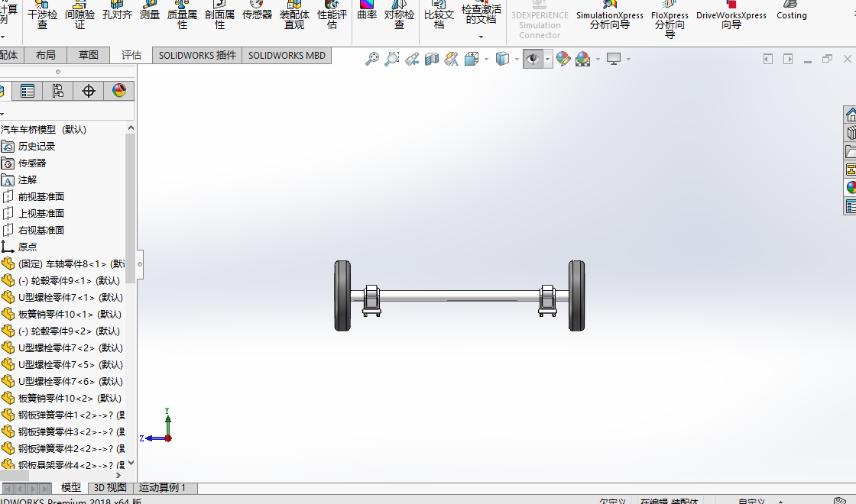Select 历史记录 in the feature tree
The height and width of the screenshot is (504, 856).
pos(36,146)
